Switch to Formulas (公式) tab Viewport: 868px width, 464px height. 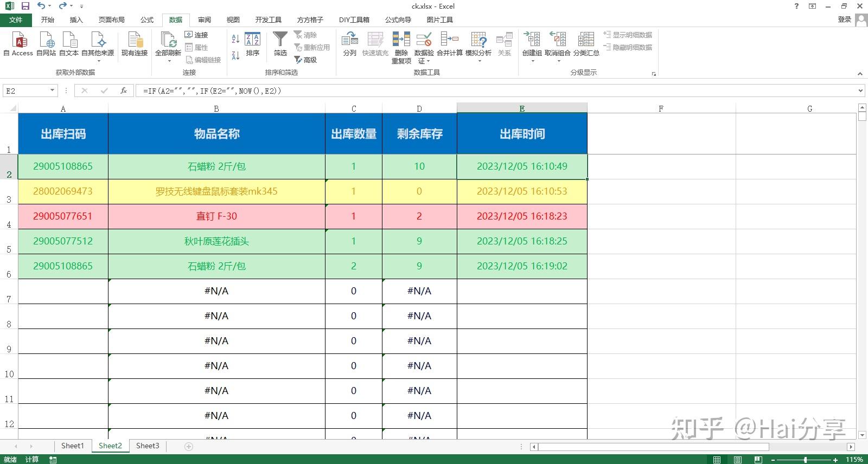tap(147, 20)
